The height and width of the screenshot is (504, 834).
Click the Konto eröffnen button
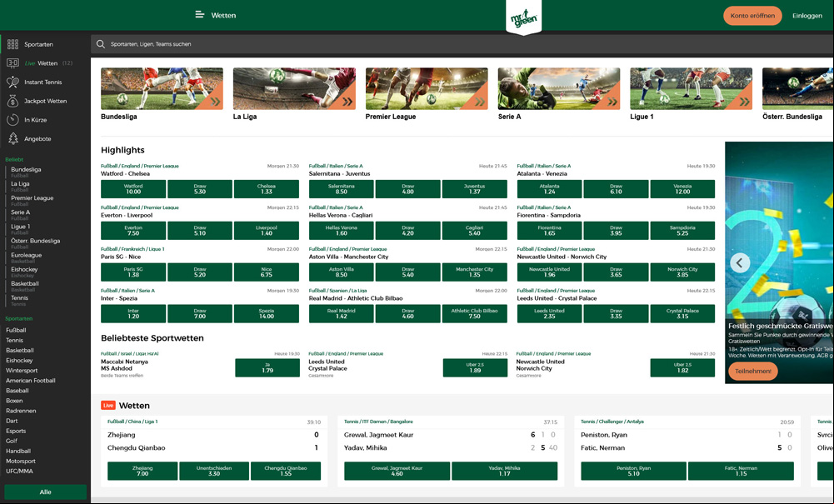(752, 16)
